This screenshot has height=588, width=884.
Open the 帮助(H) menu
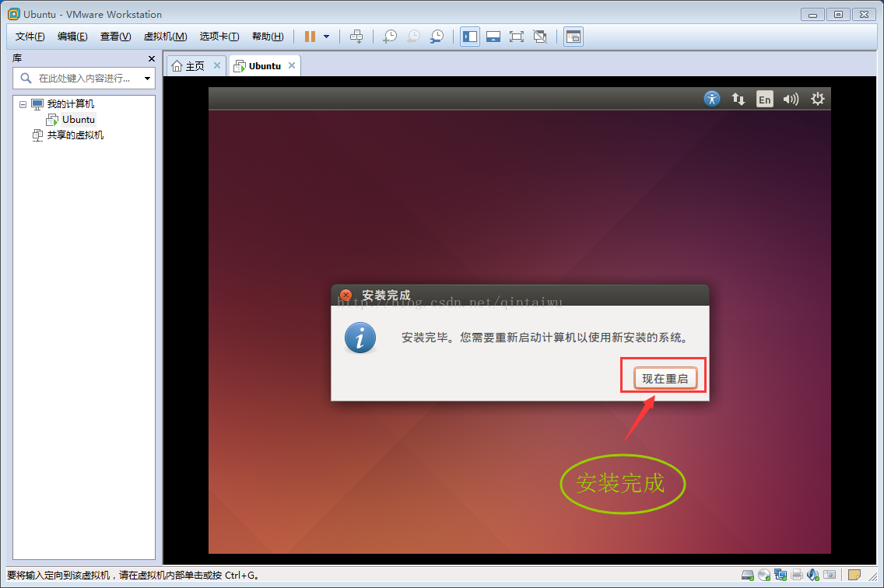(x=268, y=37)
